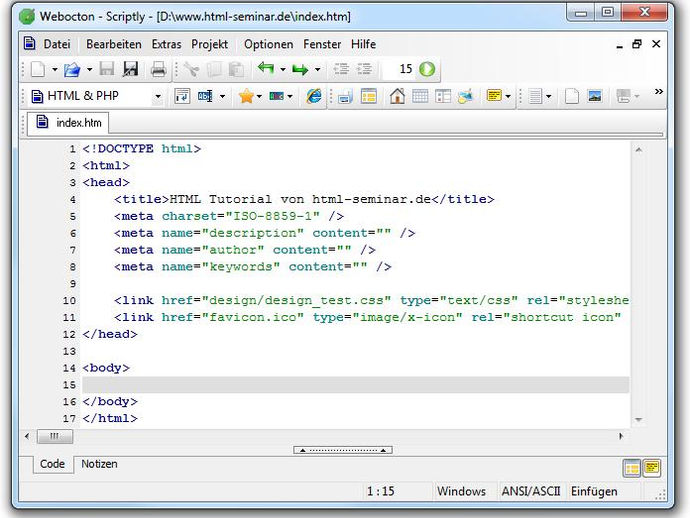The height and width of the screenshot is (518, 690).
Task: Click the Copy icon
Action: pos(214,70)
